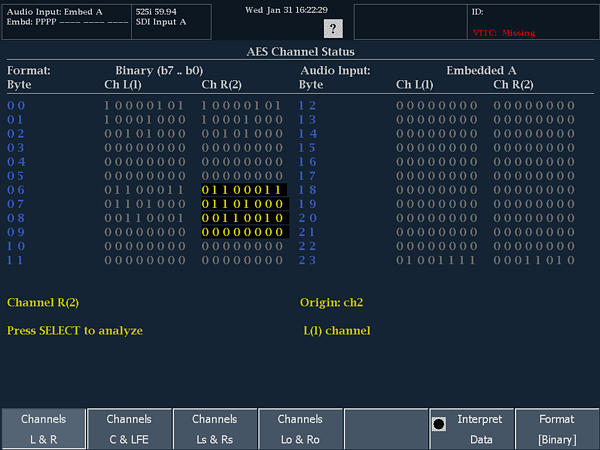The width and height of the screenshot is (600, 450).
Task: Open the Format [Binary] selector
Action: [557, 428]
